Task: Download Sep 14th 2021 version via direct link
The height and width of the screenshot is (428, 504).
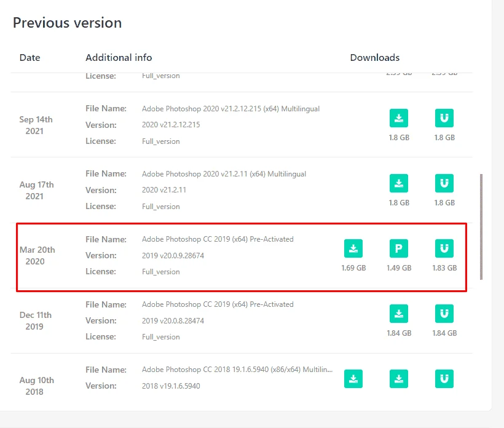Action: [x=398, y=118]
